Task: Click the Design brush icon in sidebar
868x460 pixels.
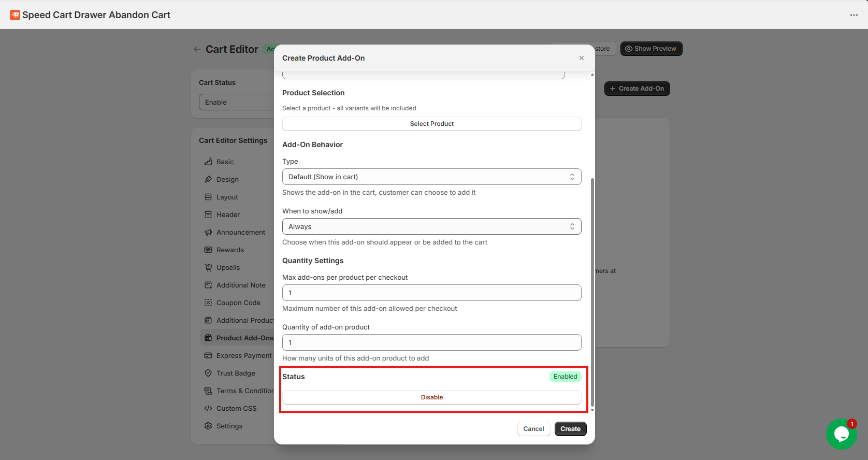Action: (208, 179)
